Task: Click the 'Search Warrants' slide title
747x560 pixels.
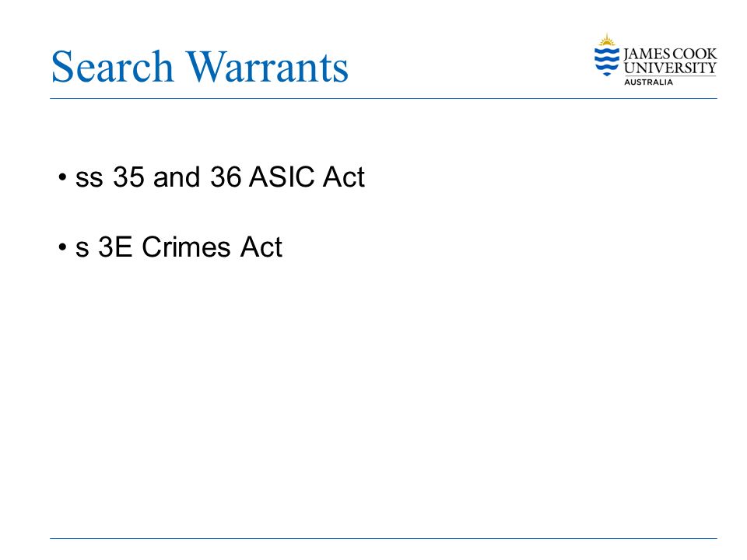Action: pos(200,67)
